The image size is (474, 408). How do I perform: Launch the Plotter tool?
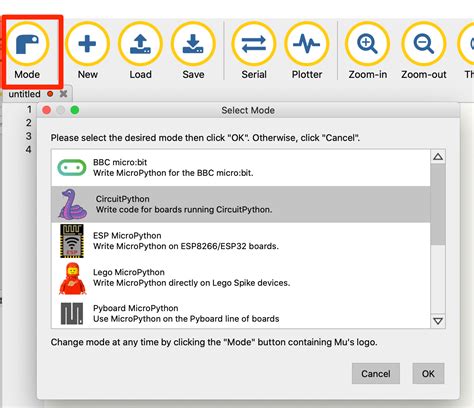click(x=307, y=51)
